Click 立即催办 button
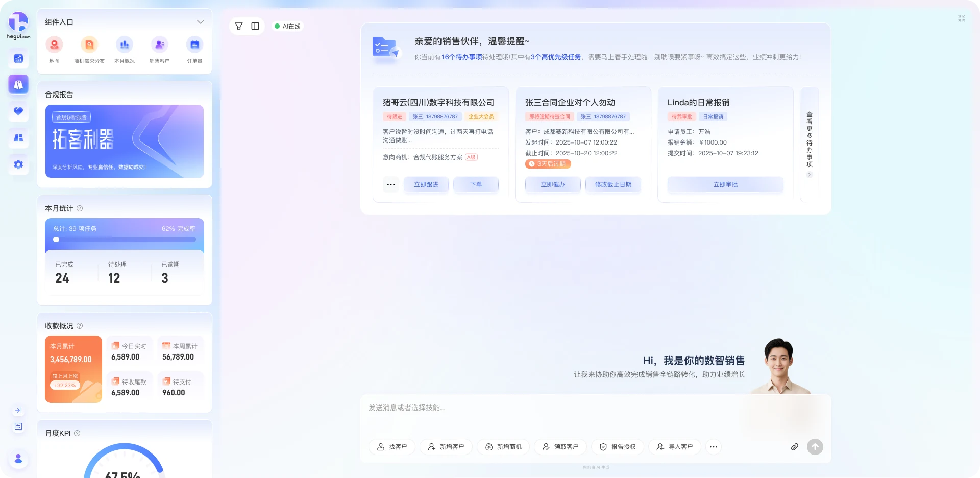Screen dimensions: 980x478 (x=553, y=184)
